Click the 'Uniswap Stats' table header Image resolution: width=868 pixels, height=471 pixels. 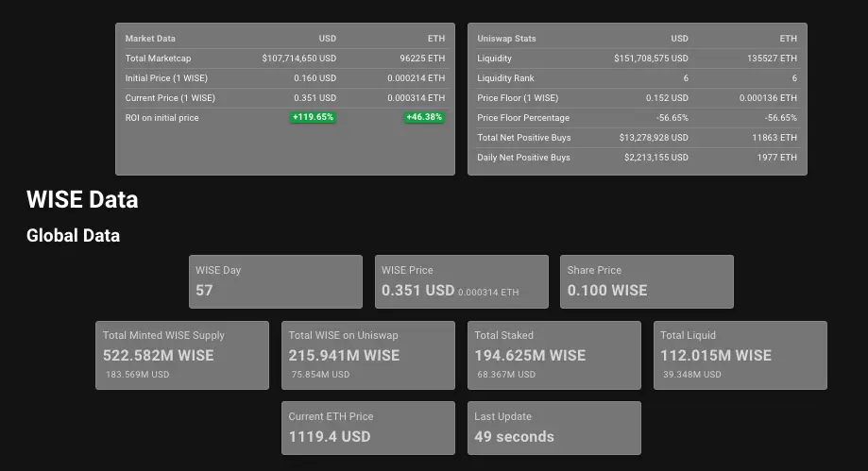coord(506,38)
